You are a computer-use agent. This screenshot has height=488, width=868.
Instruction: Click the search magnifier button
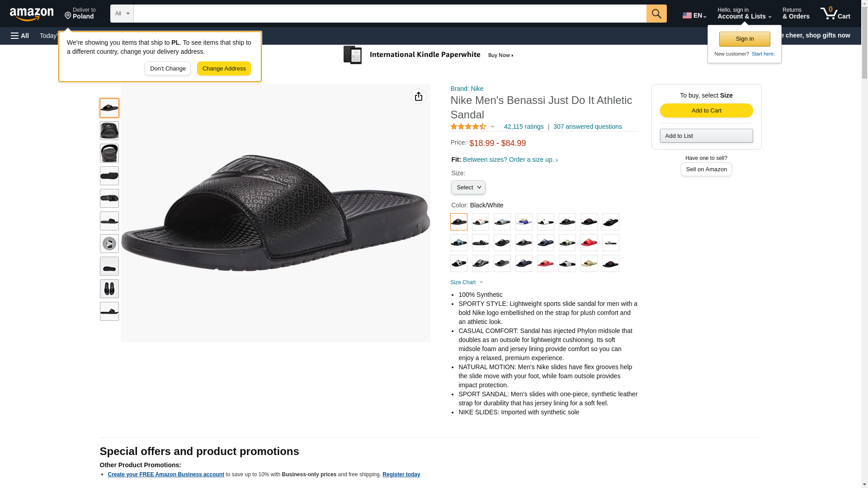click(656, 14)
